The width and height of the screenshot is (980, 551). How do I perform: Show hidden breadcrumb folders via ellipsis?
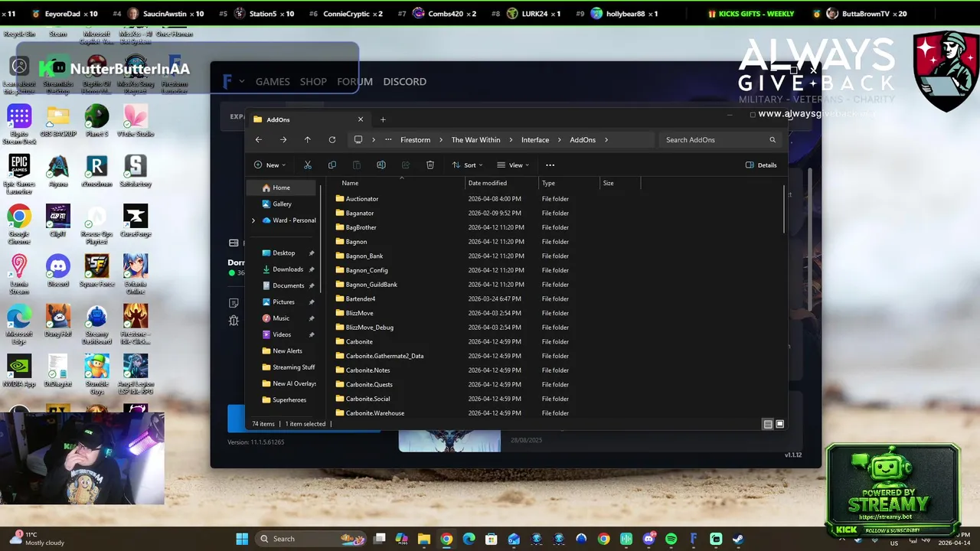(388, 140)
